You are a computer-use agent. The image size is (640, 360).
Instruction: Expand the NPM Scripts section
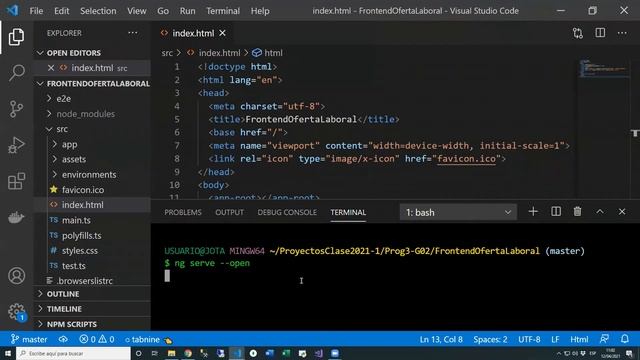(x=71, y=324)
